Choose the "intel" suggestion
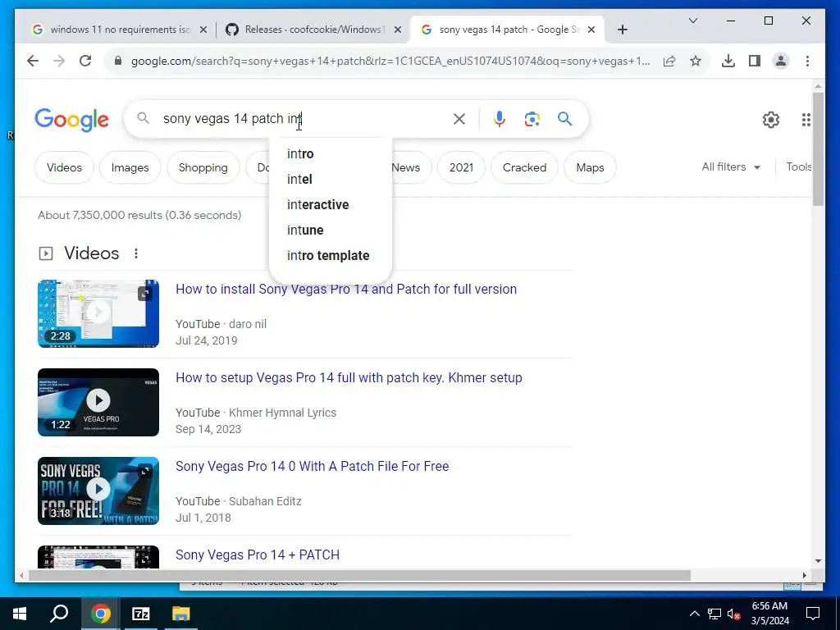This screenshot has width=840, height=630. point(331,180)
